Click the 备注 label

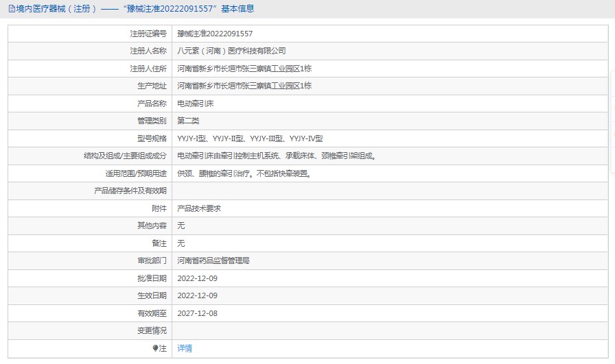(x=159, y=243)
